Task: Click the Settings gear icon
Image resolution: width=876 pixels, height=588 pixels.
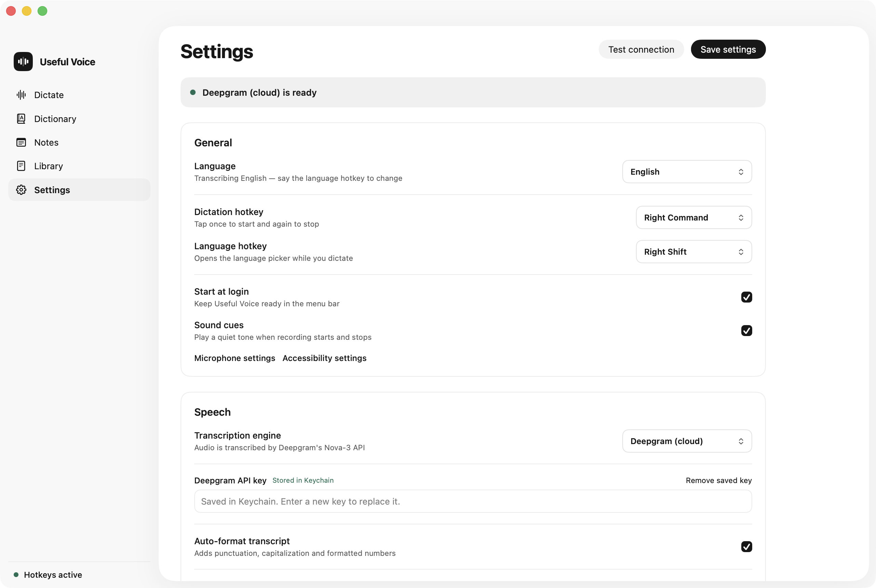Action: click(22, 190)
